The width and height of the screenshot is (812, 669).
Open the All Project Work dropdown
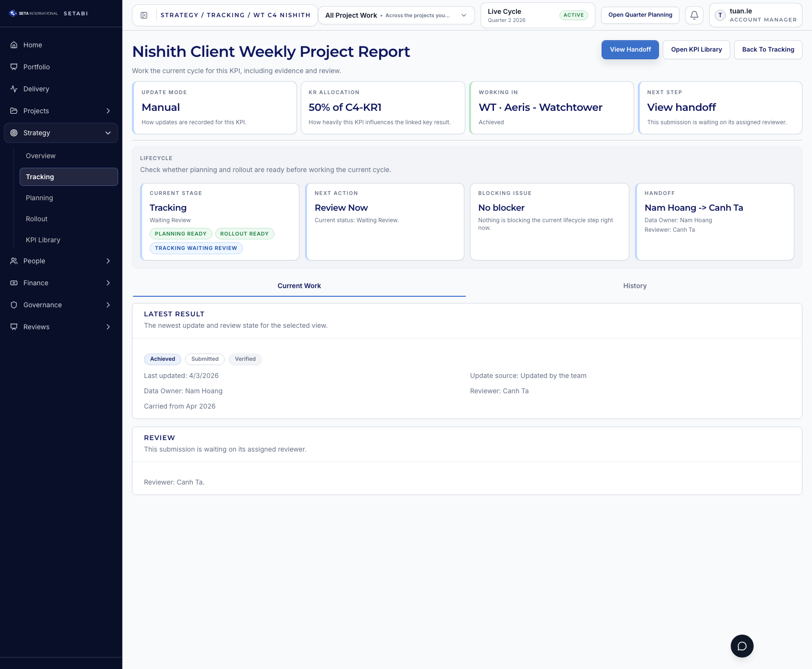tap(396, 15)
